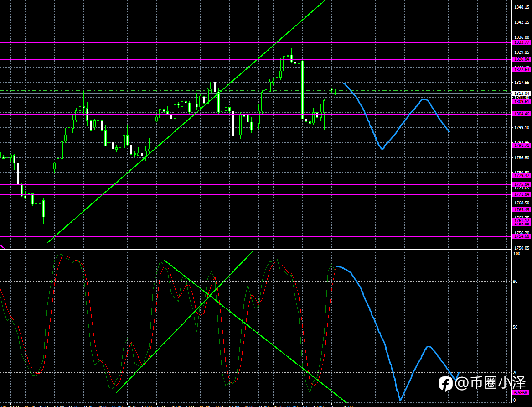Click the 1829.85 price axis value
The height and width of the screenshot is (407, 532).
click(522, 52)
